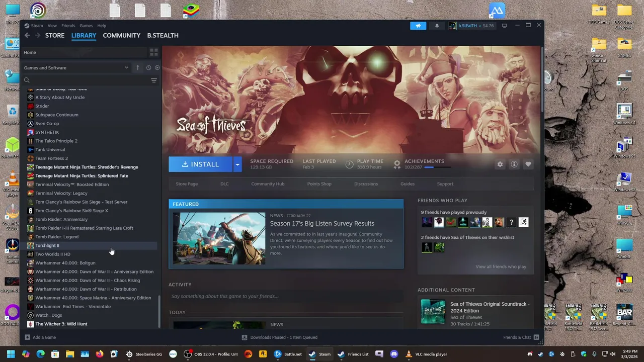Select The Talos Principle 2 entry
Viewport: 644px width, 362px height.
point(92,141)
